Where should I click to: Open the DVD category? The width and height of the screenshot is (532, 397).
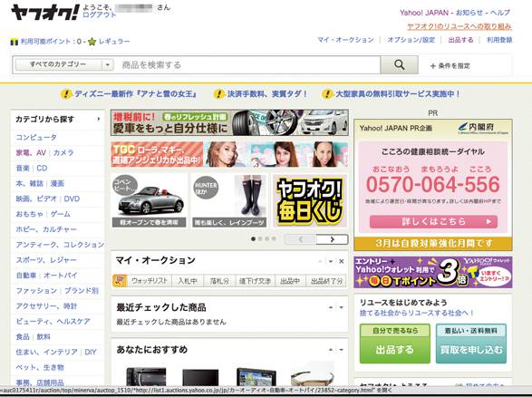72,198
